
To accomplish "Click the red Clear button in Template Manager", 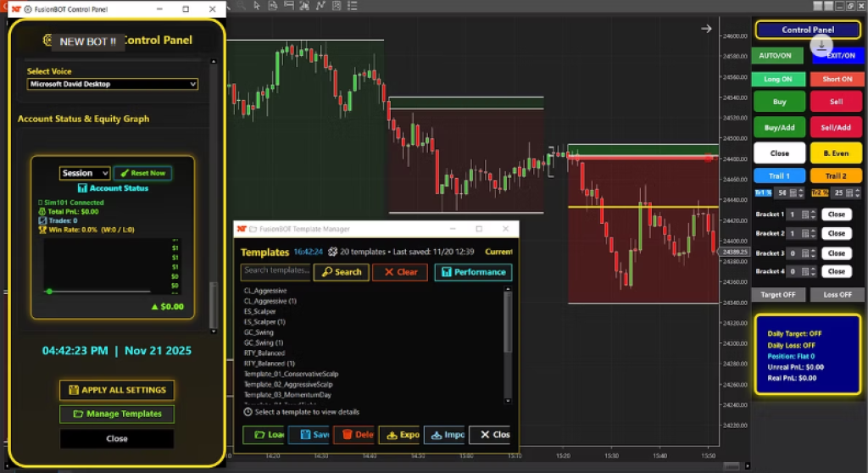I will [x=400, y=272].
